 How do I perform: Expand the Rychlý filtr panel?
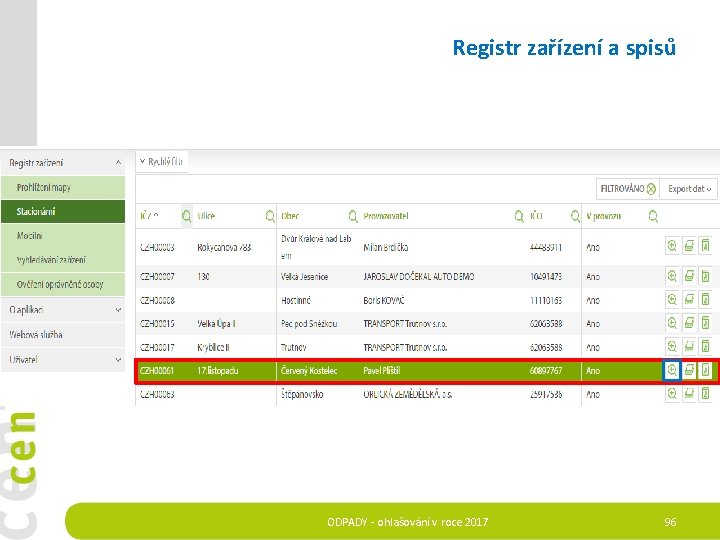click(x=162, y=162)
